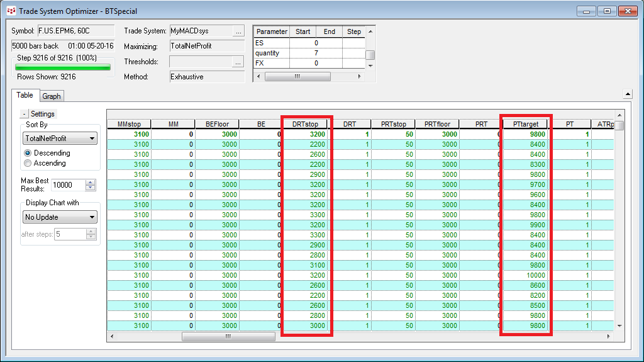
Task: Select the Ascending radio button
Action: (28, 163)
